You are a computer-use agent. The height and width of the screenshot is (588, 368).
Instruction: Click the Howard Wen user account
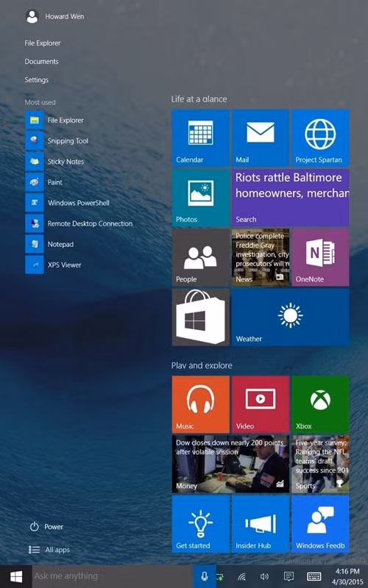coord(54,16)
